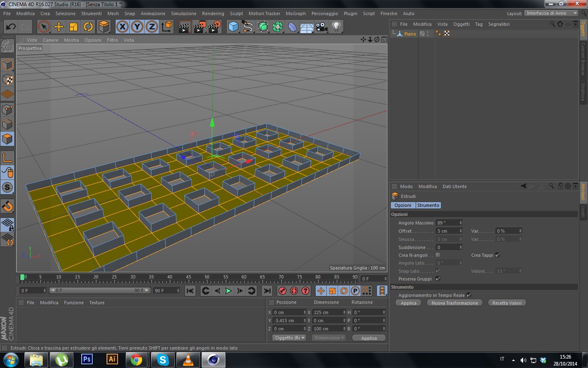Open the Layout dropdown Interfaccia di Avvio

pyautogui.click(x=551, y=13)
